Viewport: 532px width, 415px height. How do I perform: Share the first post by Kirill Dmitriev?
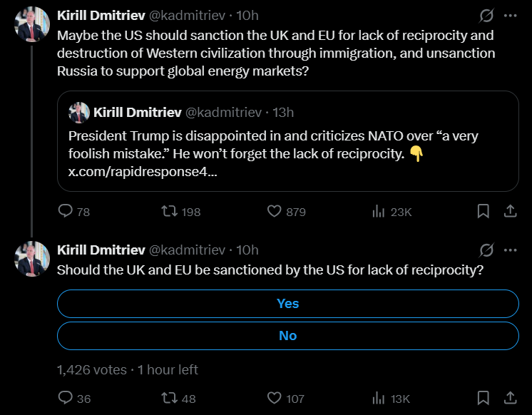coord(511,211)
